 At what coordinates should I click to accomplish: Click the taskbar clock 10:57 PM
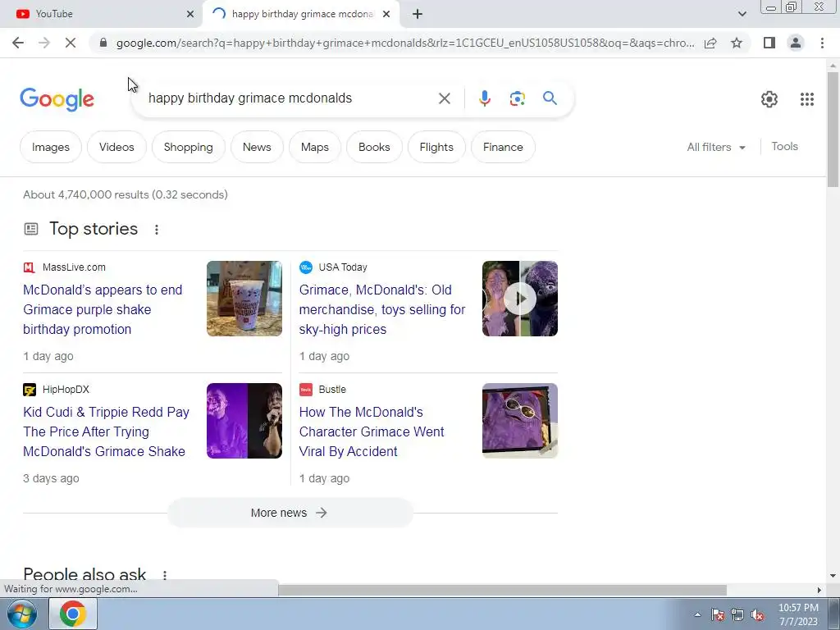pyautogui.click(x=798, y=608)
